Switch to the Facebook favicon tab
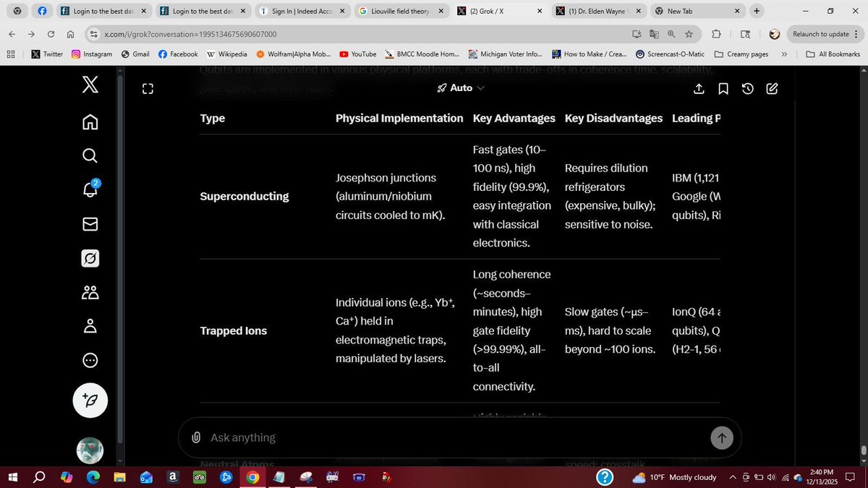The width and height of the screenshot is (868, 488). [x=42, y=12]
